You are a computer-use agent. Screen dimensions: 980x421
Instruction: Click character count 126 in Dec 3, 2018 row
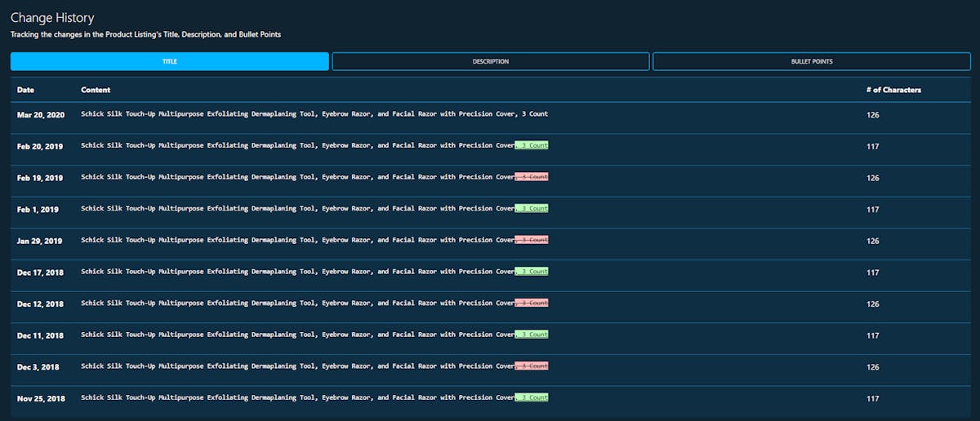tap(873, 367)
